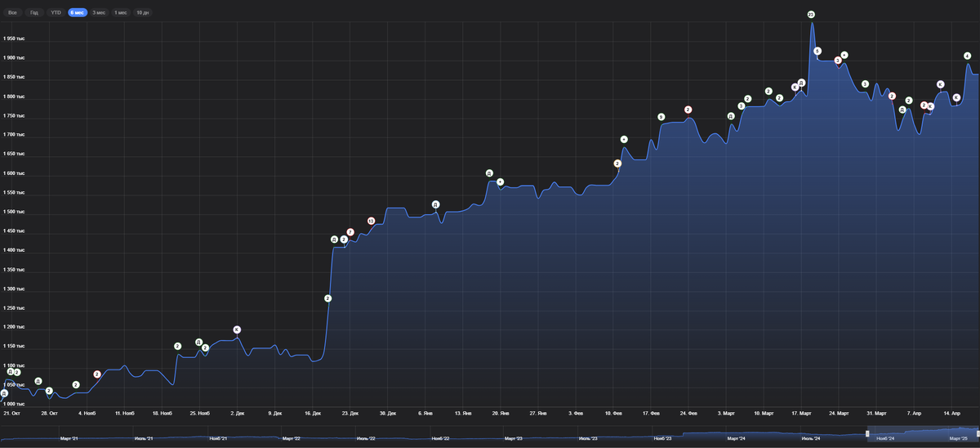Screen dimensions: 980x448
Task: Click the 'Д' marker near 7 Апр dip
Action: 902,109
